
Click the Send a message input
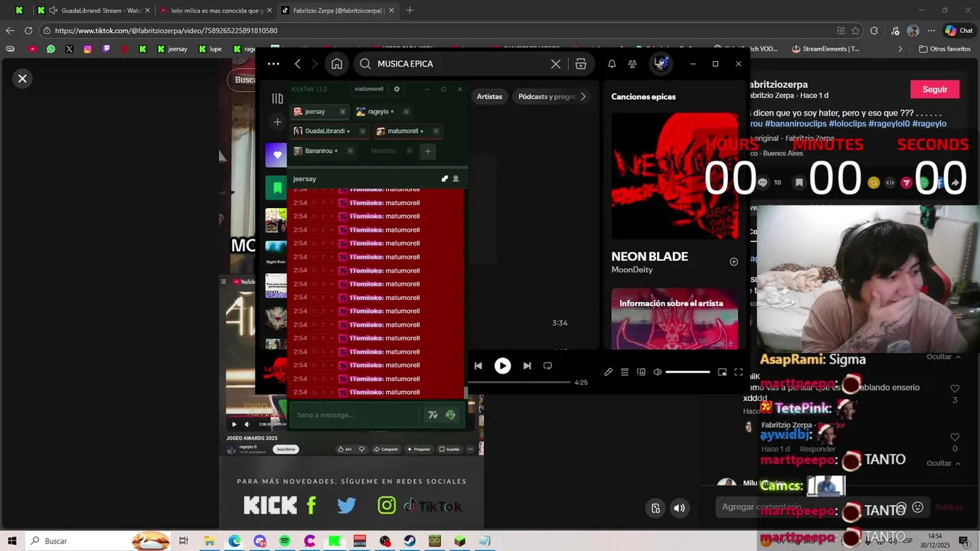pos(355,415)
